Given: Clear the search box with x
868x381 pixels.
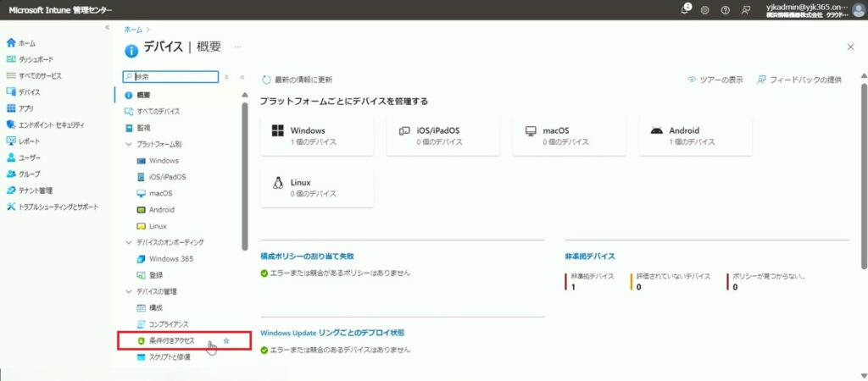Looking at the screenshot, I should coord(227,77).
